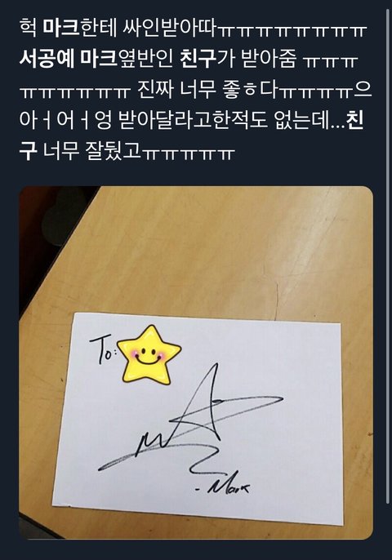Click the handwritten "To:" on paper
Screen dimensions: 392x560
tap(103, 351)
